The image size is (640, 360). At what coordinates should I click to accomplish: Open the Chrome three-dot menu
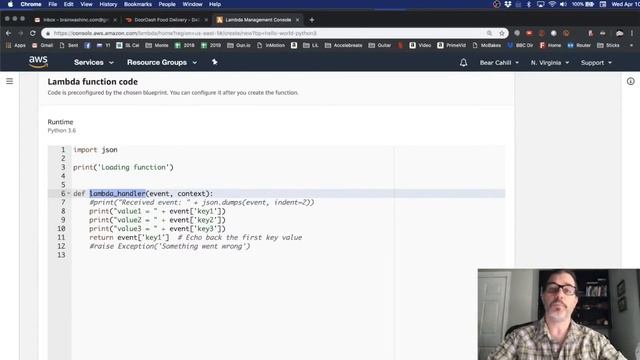[x=631, y=33]
